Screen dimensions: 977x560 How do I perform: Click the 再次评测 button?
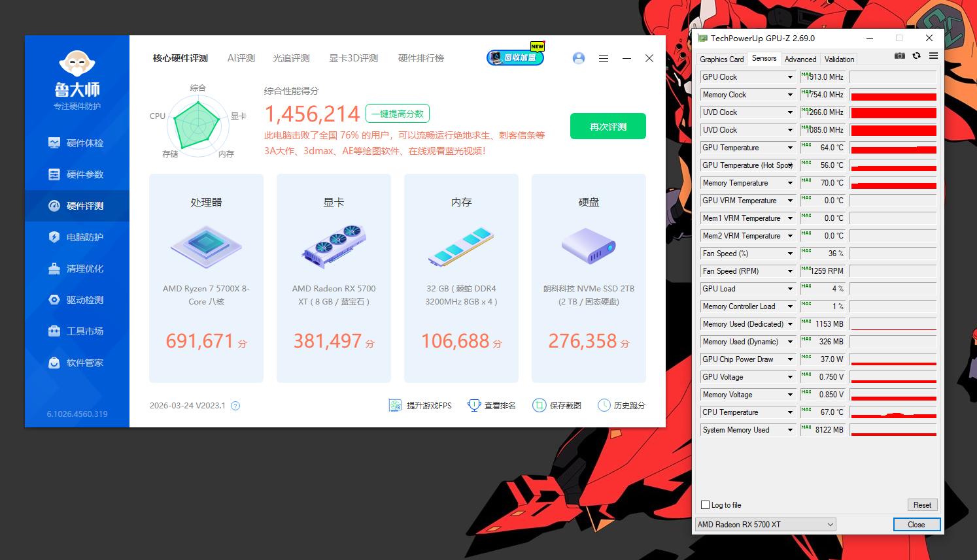[x=608, y=126]
